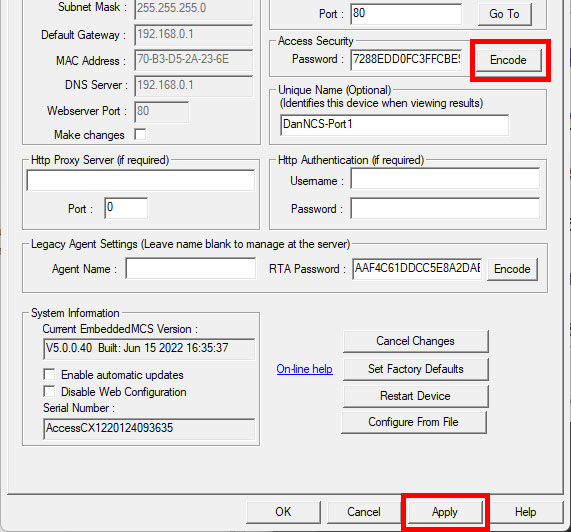Enable automatic updates checkbox

point(49,374)
